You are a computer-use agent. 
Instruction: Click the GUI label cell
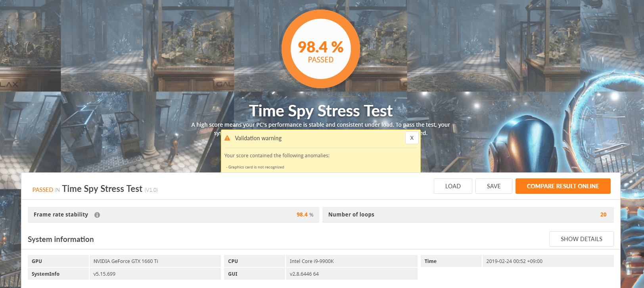[x=255, y=274]
